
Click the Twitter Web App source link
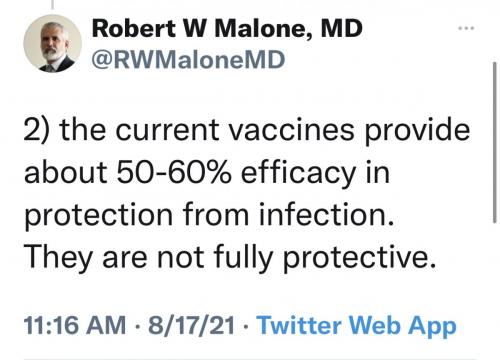click(x=356, y=325)
